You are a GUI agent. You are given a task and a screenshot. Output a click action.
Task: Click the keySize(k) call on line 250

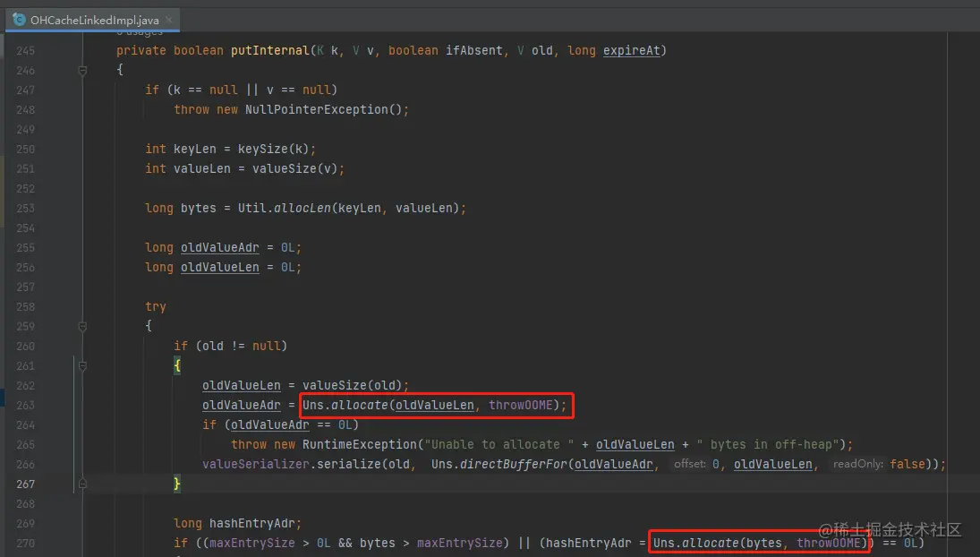click(x=273, y=149)
